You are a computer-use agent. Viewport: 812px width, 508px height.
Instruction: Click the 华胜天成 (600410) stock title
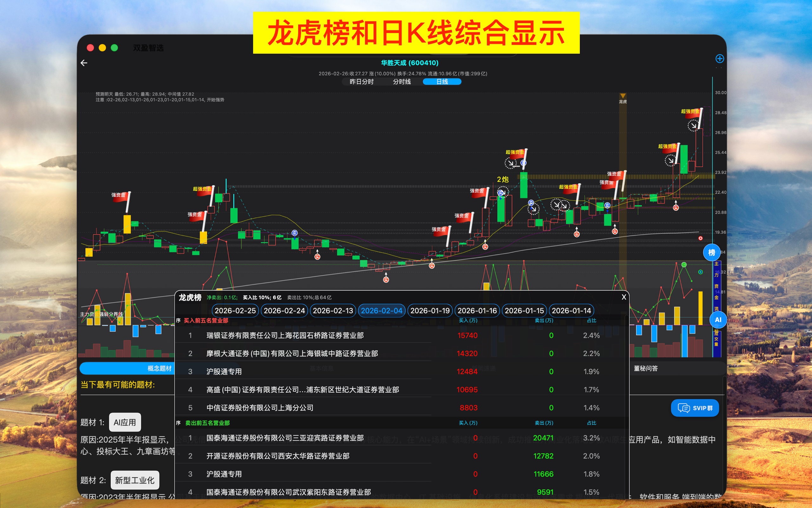pos(410,63)
